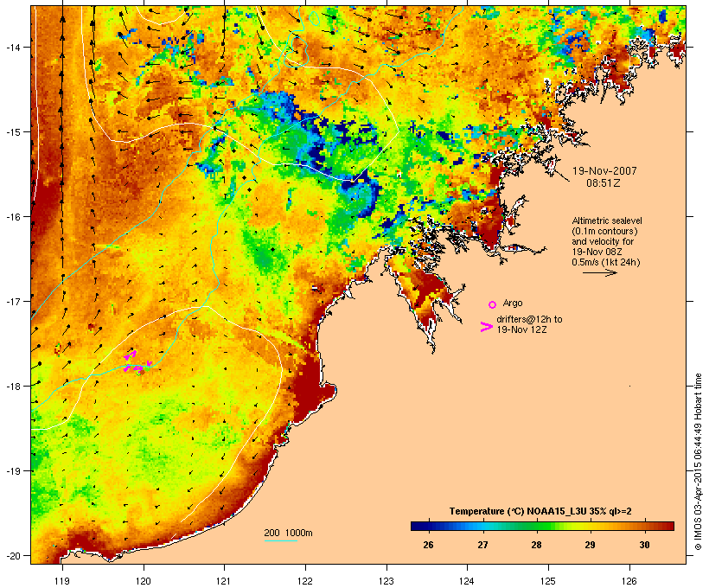The width and height of the screenshot is (709, 588).
Task: Click the magenta drifter arrowhead legend symbol
Action: point(486,327)
